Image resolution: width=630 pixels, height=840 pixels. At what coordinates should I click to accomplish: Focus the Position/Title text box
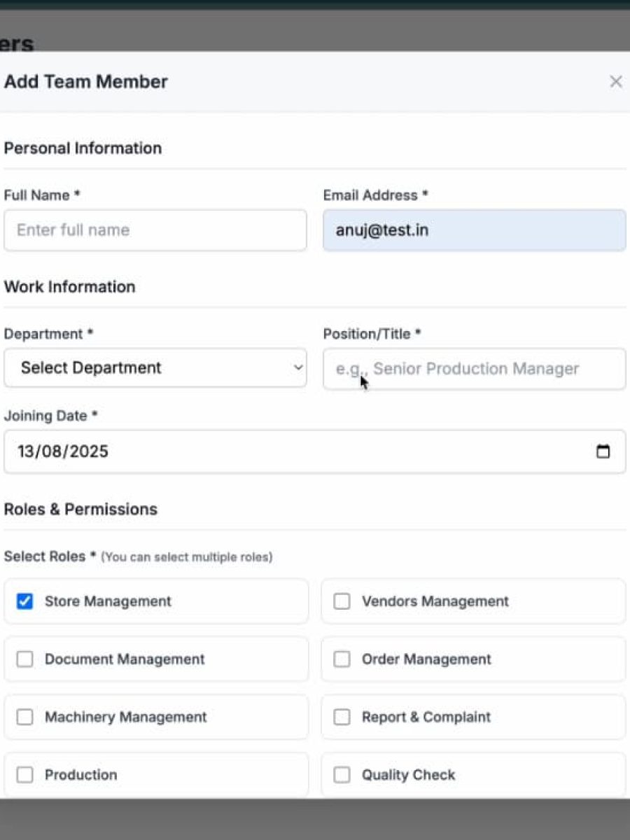tap(474, 369)
